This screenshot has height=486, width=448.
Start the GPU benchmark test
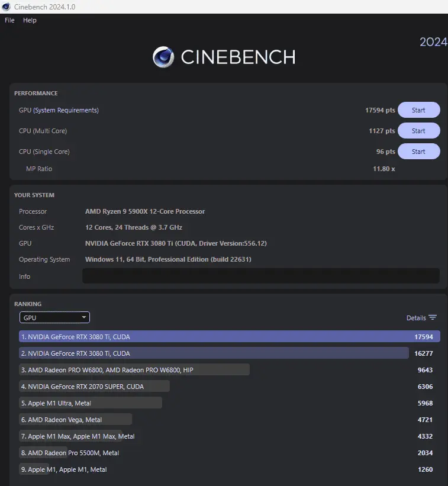418,110
